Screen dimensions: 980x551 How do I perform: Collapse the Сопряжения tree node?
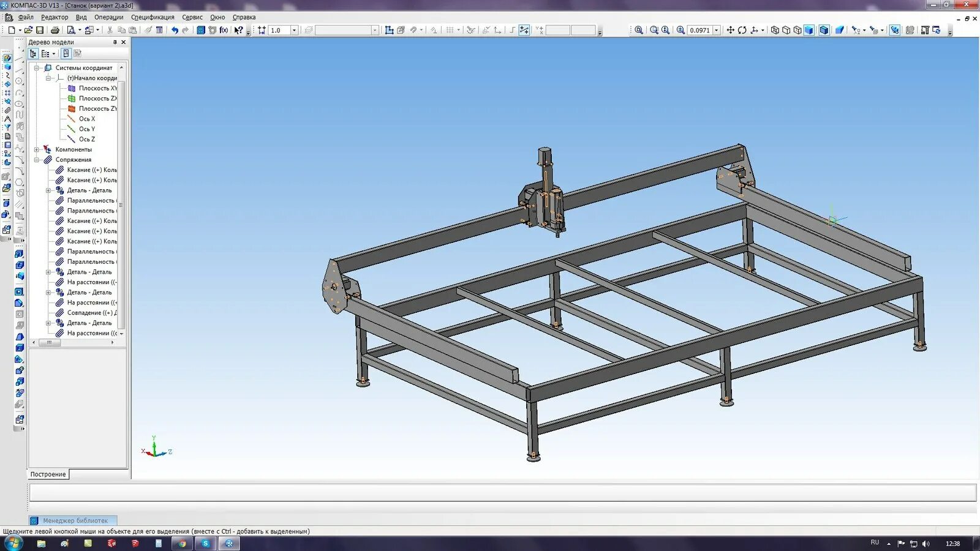(x=37, y=160)
